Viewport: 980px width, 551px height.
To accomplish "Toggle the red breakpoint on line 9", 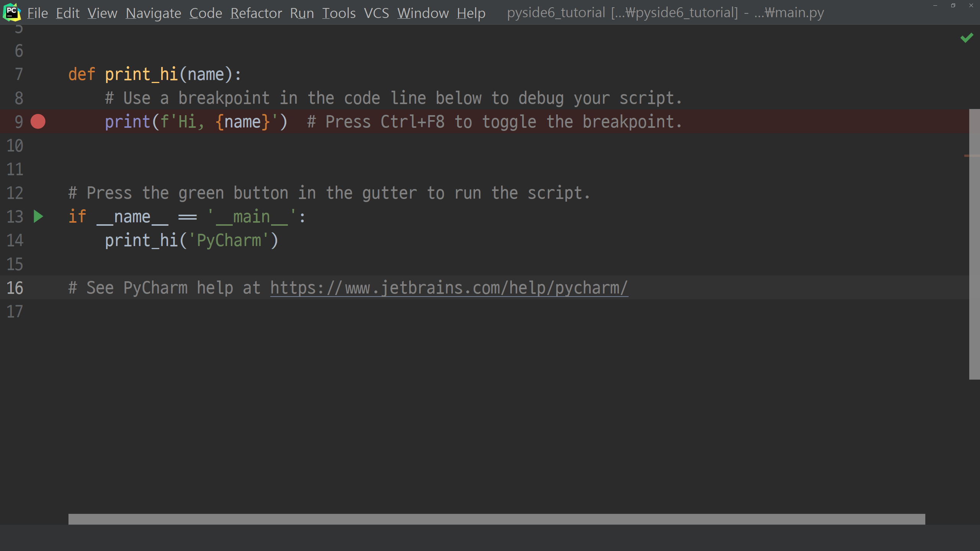I will (x=38, y=122).
